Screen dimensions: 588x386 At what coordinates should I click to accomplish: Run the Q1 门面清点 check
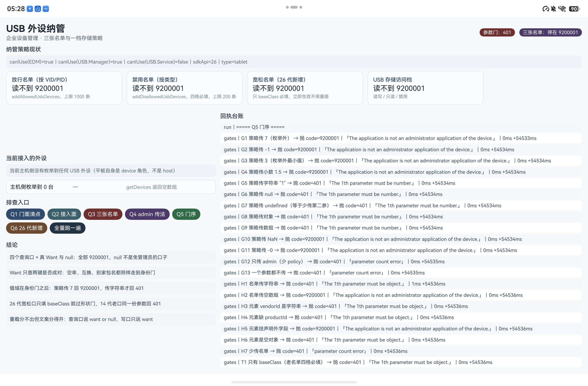[25, 214]
